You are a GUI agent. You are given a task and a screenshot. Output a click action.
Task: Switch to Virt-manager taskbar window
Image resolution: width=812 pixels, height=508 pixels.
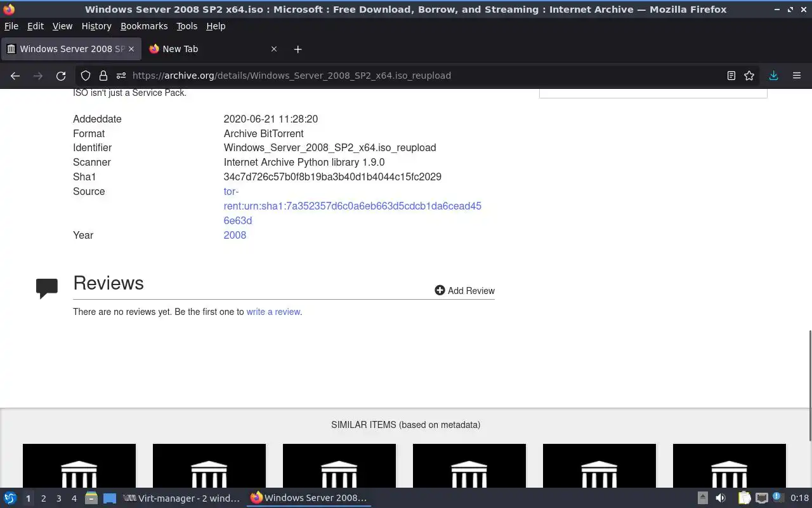pyautogui.click(x=182, y=498)
